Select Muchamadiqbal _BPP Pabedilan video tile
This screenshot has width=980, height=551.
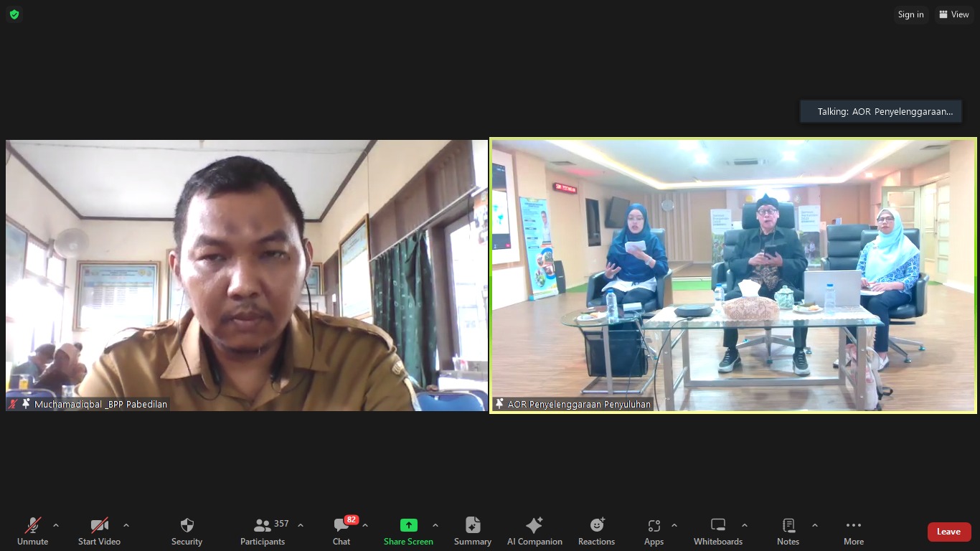247,275
